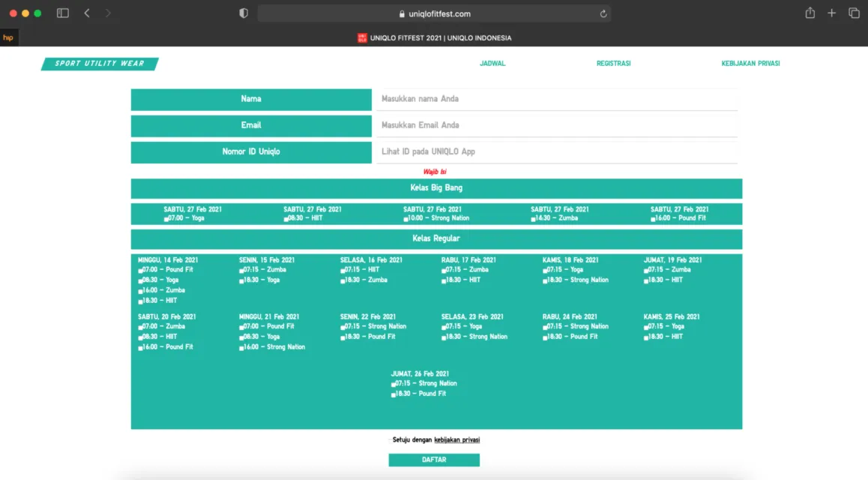Tick the 27 Feb 10:00 Strong Nation class
Screen dimensions: 868x480
pyautogui.click(x=406, y=219)
